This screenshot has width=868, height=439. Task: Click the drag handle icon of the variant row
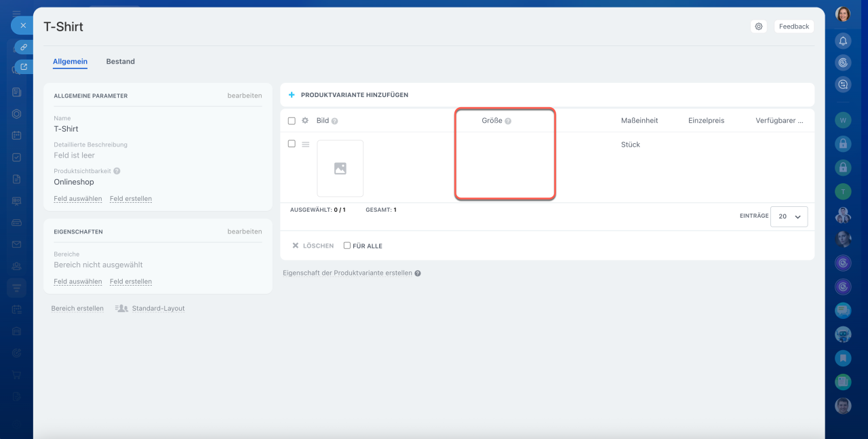(x=305, y=145)
